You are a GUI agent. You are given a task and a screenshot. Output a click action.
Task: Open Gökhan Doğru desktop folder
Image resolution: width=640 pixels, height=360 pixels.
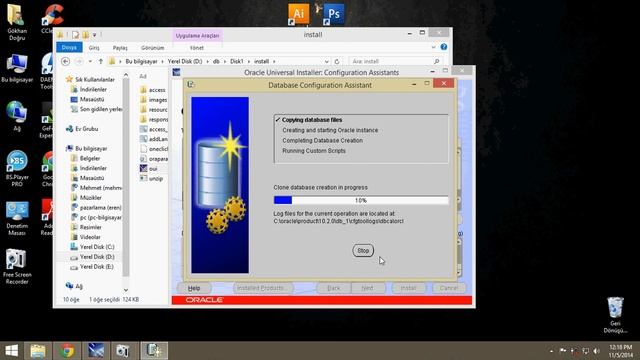click(17, 22)
